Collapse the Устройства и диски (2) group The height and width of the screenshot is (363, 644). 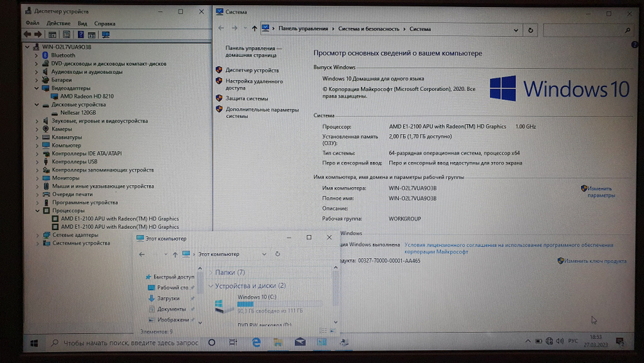(x=211, y=286)
